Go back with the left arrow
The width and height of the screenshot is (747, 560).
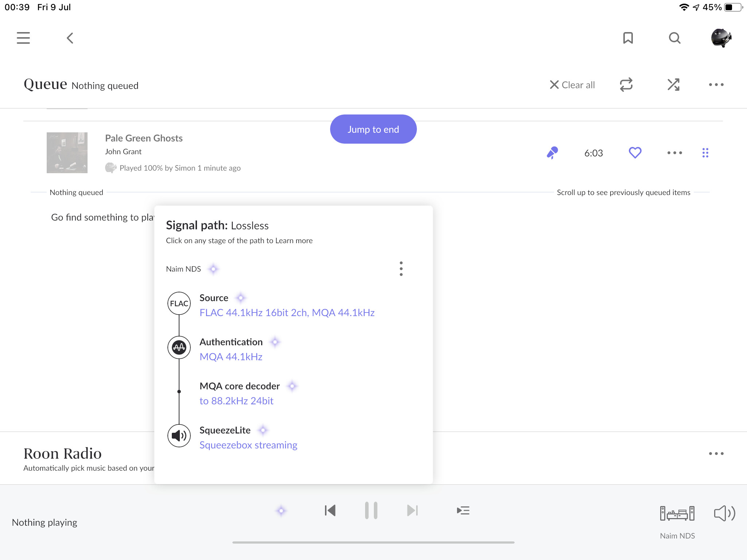(x=70, y=38)
